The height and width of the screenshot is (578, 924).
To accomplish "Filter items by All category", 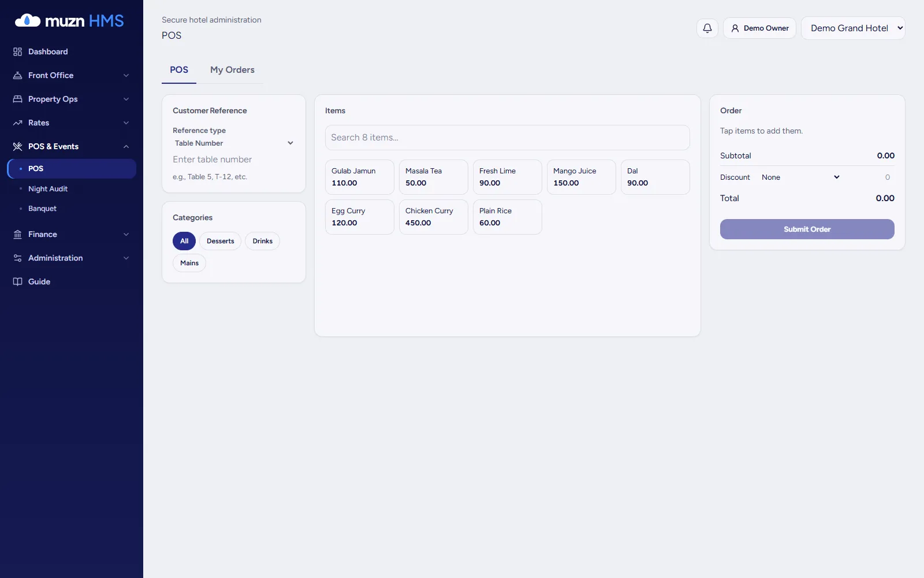I will tap(184, 241).
